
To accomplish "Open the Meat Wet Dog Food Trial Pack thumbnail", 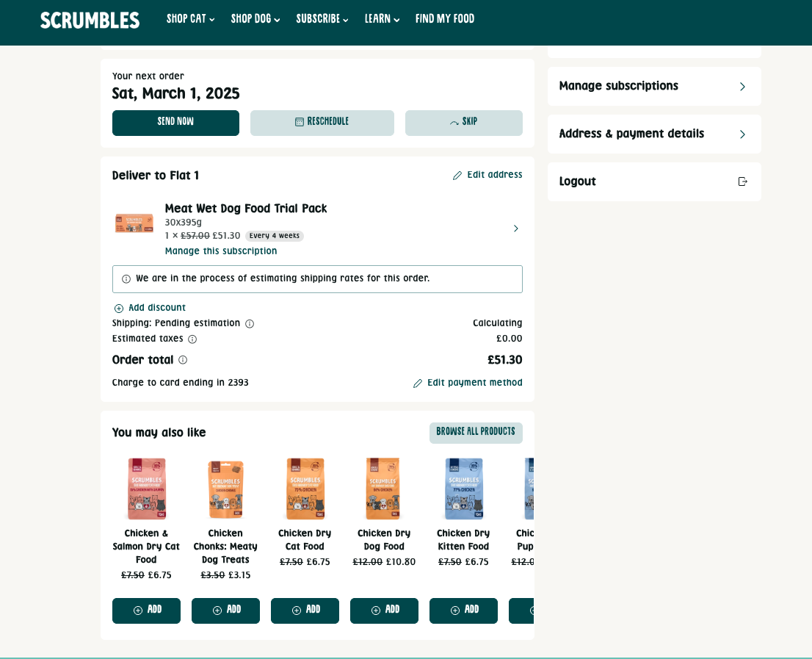I will click(x=134, y=223).
